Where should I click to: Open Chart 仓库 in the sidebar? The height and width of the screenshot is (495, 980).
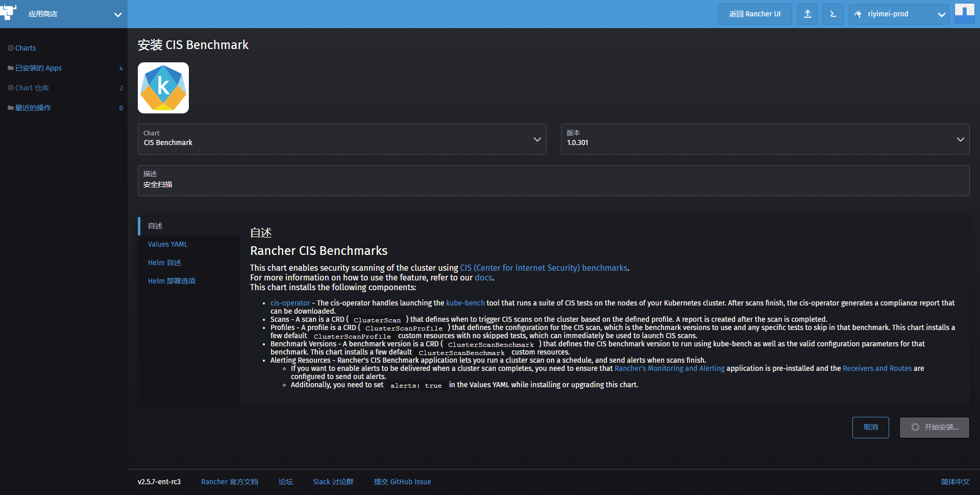pyautogui.click(x=32, y=88)
